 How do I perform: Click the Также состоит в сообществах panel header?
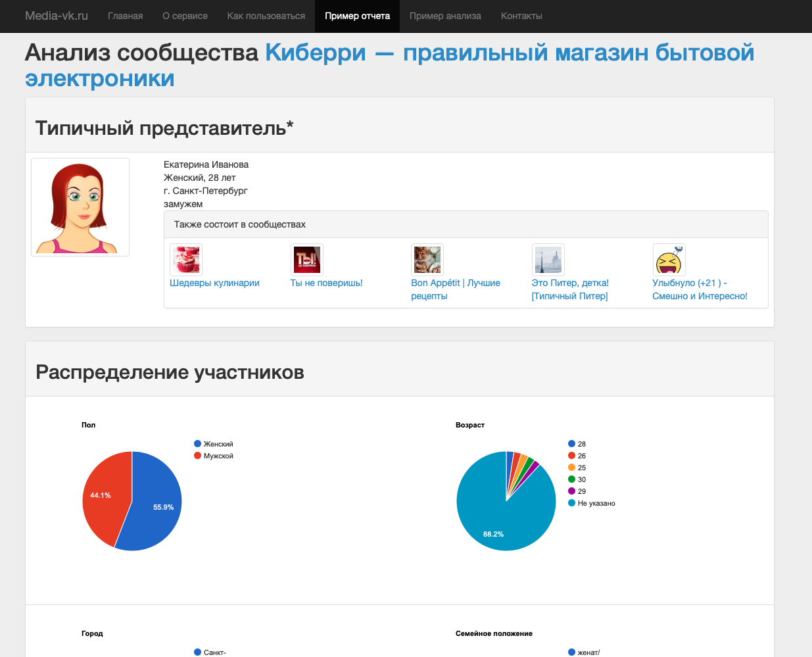[466, 224]
